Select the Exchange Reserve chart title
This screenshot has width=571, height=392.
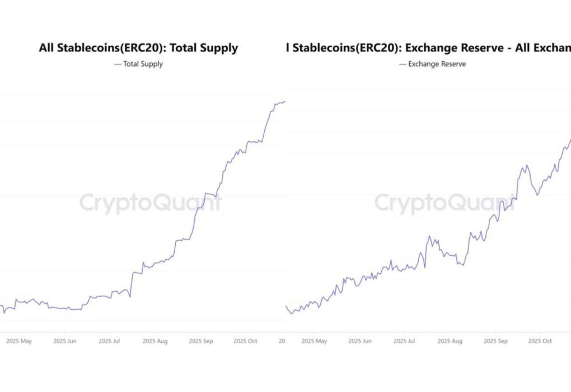(428, 48)
